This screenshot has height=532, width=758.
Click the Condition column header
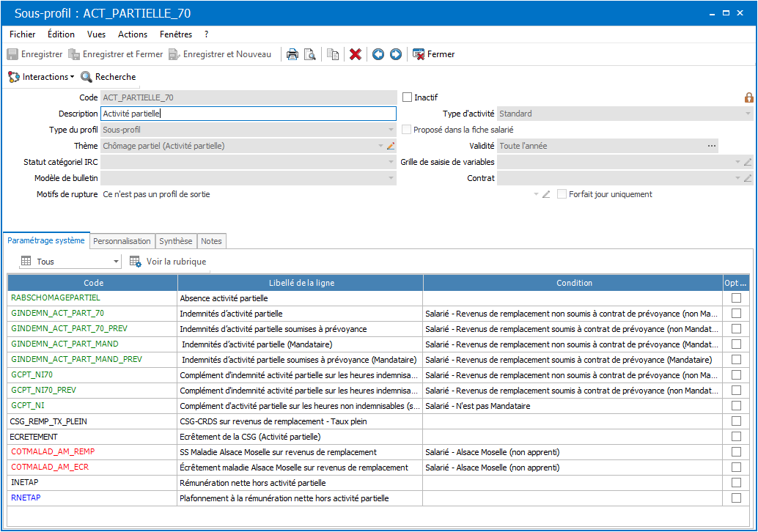tap(573, 283)
